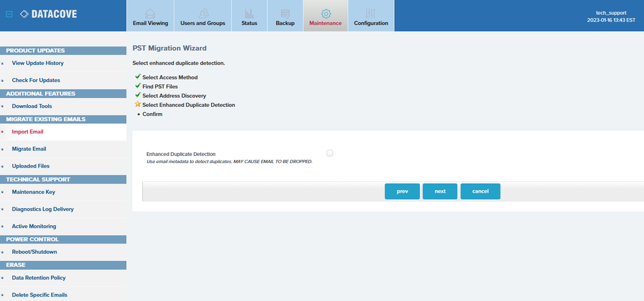The image size is (644, 301).
Task: Click the TECHNICAL SUPPORT section header
Action: coord(63,180)
